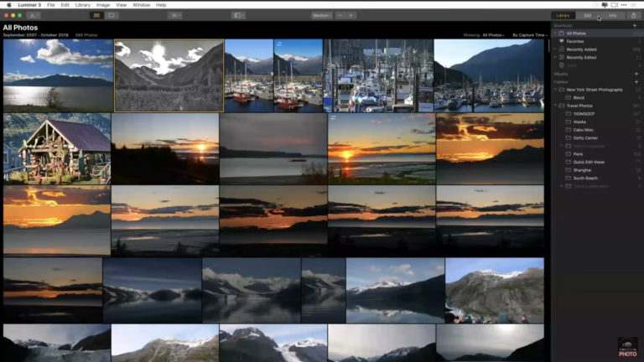This screenshot has width=644, height=362.
Task: Open the Alaska folder
Action: point(597,122)
